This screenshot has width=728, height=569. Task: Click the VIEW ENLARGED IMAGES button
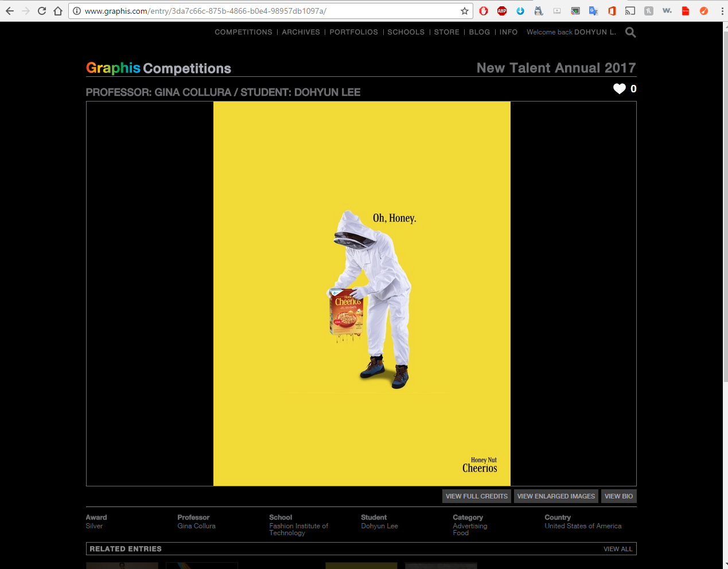[x=556, y=496]
